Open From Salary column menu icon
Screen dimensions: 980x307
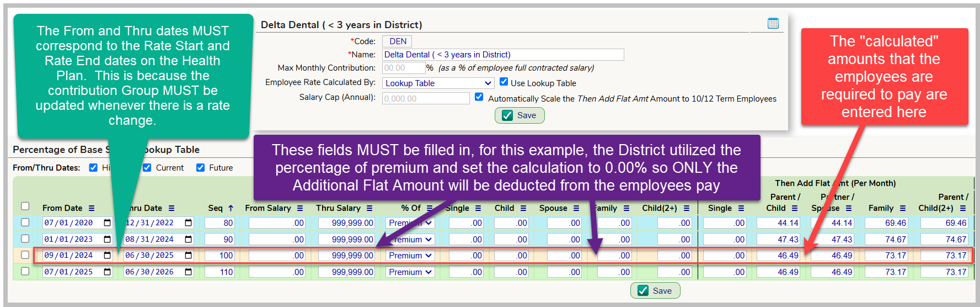point(300,208)
